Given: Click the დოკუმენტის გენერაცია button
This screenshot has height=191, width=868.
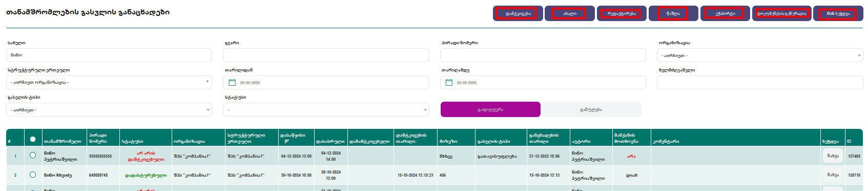Looking at the screenshot, I should pyautogui.click(x=782, y=13).
